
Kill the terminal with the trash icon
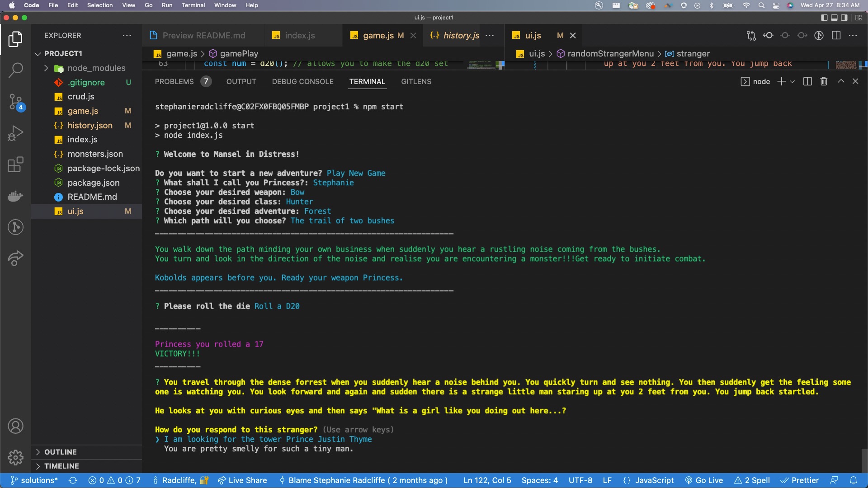coord(824,81)
